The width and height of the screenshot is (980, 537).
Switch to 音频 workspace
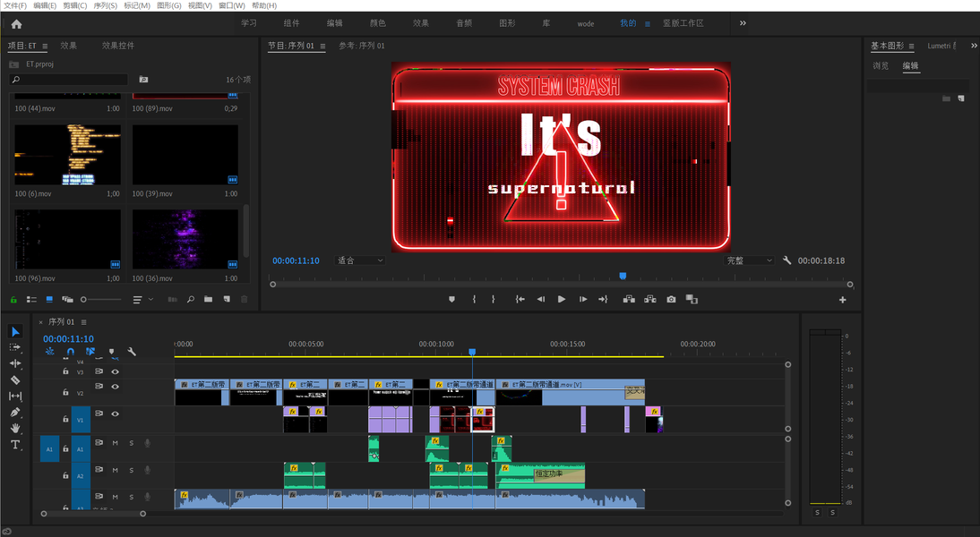(464, 23)
